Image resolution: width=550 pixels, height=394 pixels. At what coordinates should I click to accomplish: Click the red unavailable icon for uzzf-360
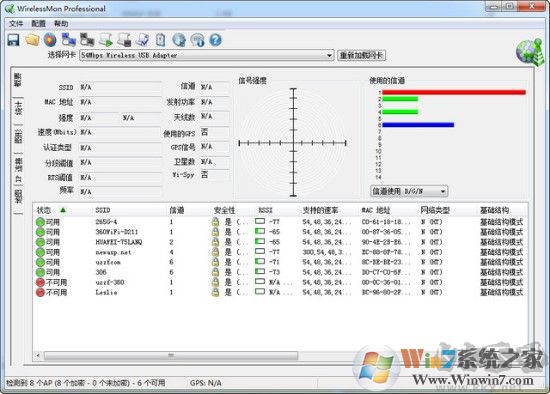point(40,282)
